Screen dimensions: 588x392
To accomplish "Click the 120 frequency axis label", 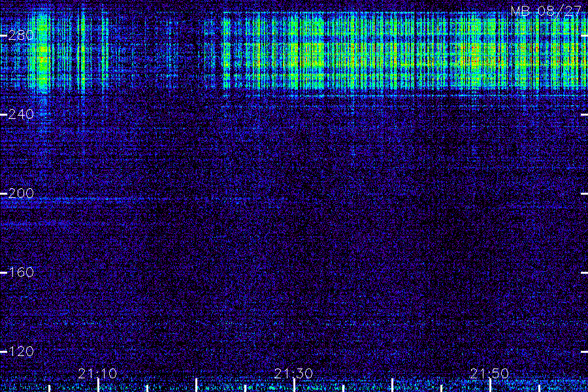I will pyautogui.click(x=21, y=351).
